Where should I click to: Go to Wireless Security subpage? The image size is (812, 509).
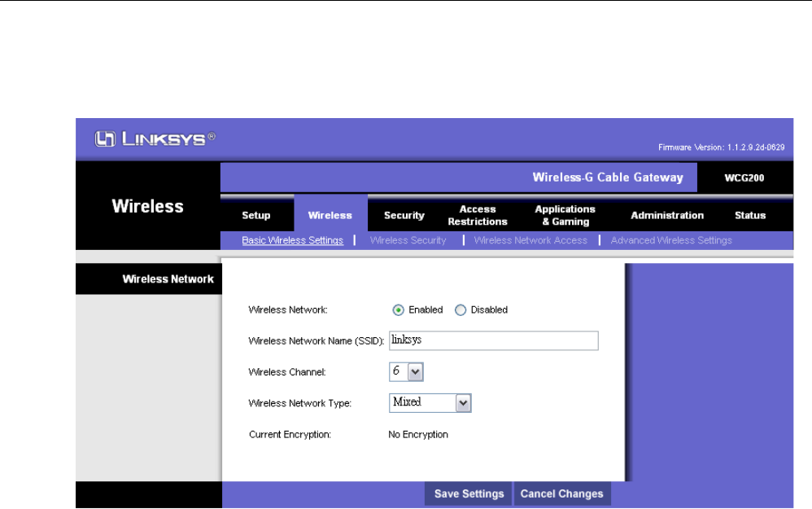click(408, 240)
